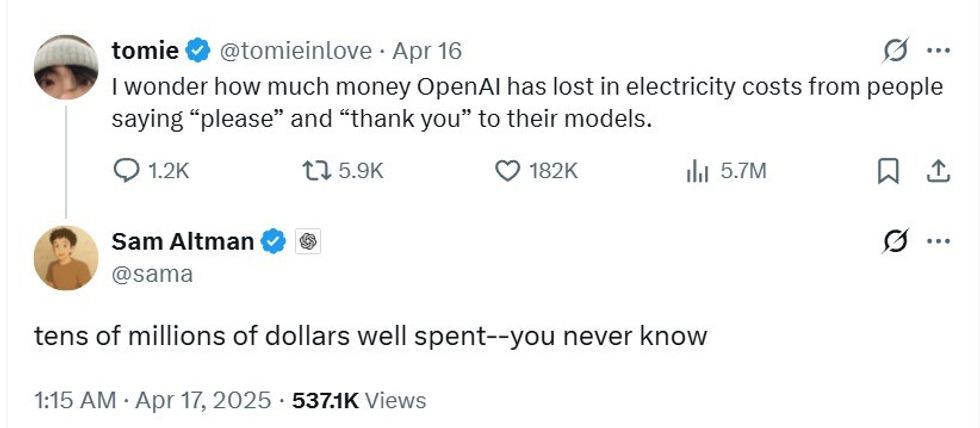Like tomie's tweet with the heart icon
980x428 pixels.
coord(509,171)
